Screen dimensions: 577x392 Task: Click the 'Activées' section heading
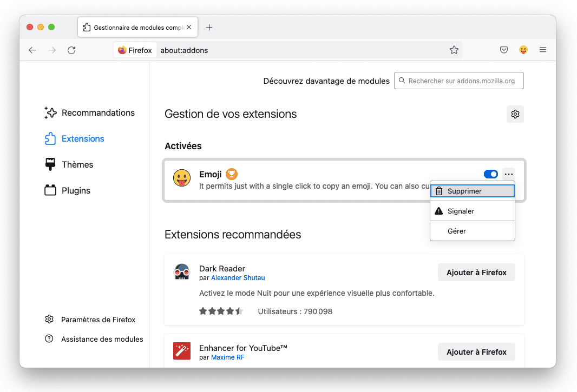pos(183,146)
